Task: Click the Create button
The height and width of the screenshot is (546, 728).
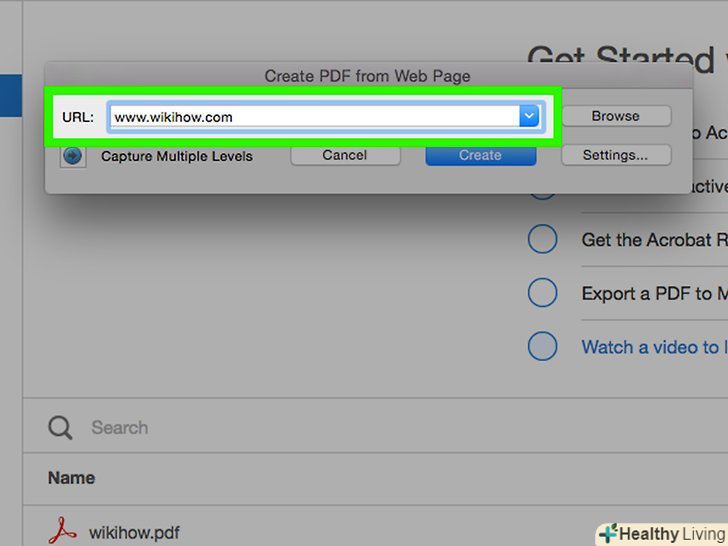Action: pyautogui.click(x=481, y=155)
